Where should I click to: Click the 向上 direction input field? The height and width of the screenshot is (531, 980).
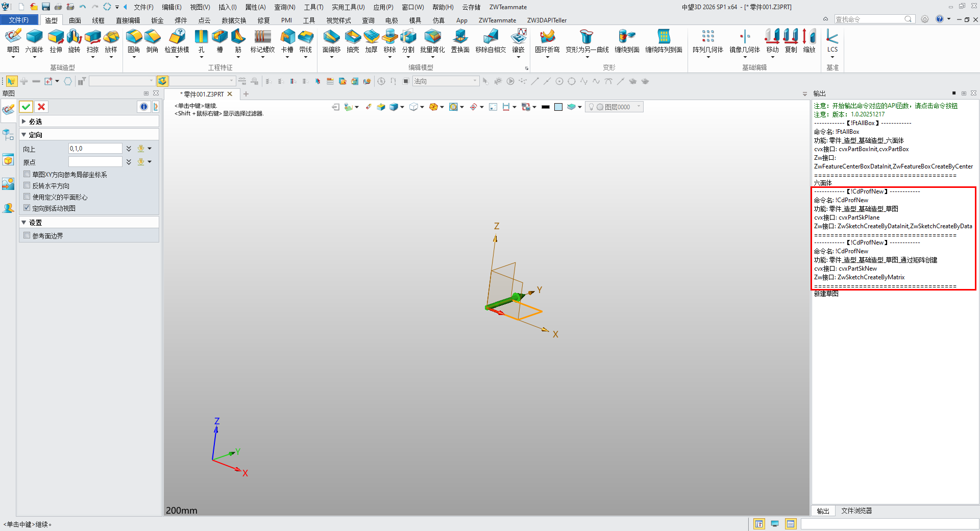click(x=95, y=149)
